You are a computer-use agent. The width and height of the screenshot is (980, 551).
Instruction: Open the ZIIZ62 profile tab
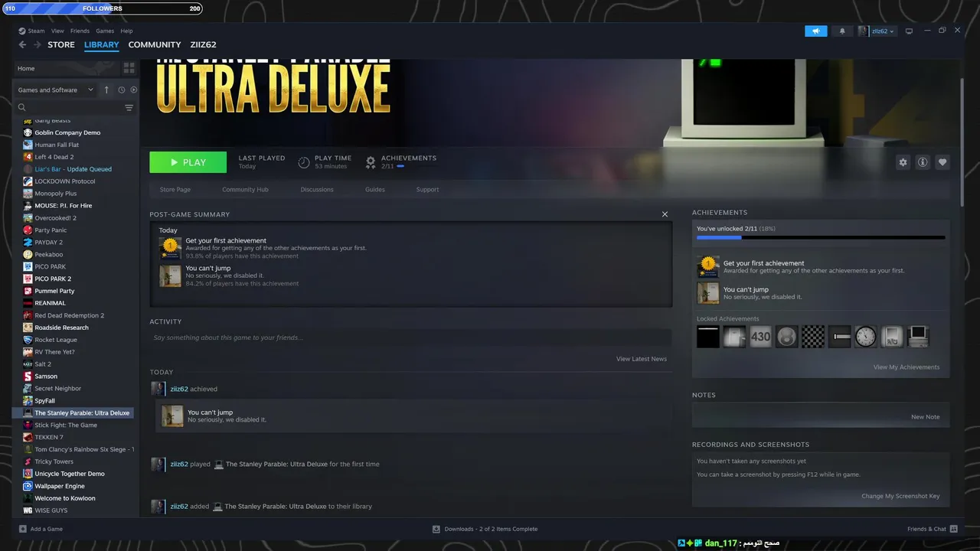pos(204,45)
